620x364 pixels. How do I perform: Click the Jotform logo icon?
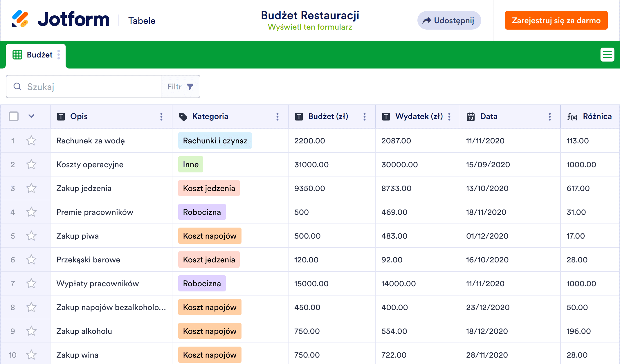(20, 19)
